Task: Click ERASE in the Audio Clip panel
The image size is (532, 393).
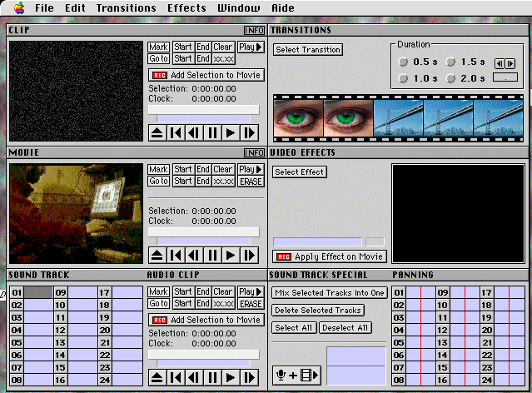Action: click(251, 304)
